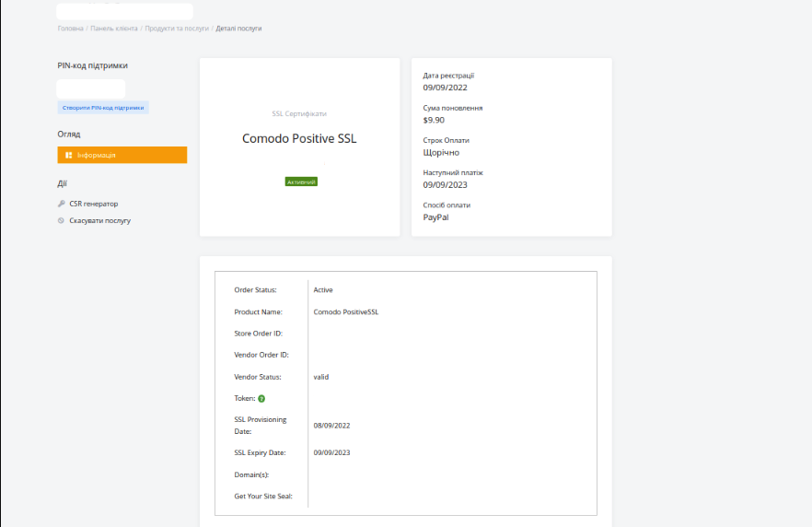Click the PIN-код підтримки heading
The image size is (812, 527).
93,65
